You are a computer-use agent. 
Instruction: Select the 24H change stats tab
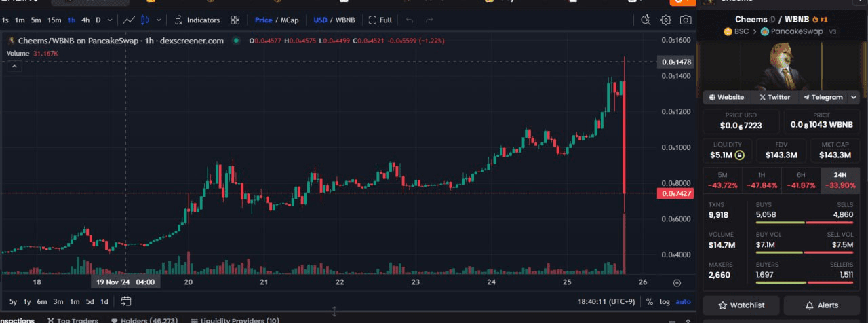(x=840, y=180)
